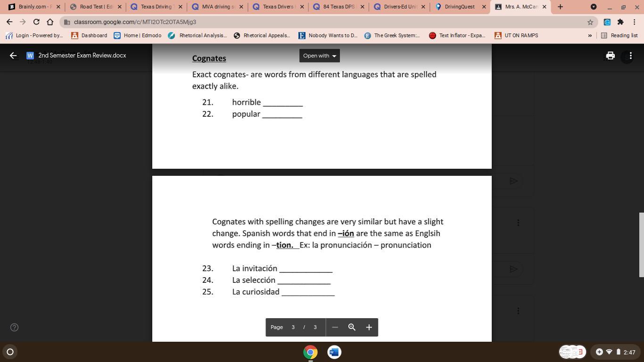
Task: Open The Greek System bookmark
Action: pyautogui.click(x=392, y=35)
